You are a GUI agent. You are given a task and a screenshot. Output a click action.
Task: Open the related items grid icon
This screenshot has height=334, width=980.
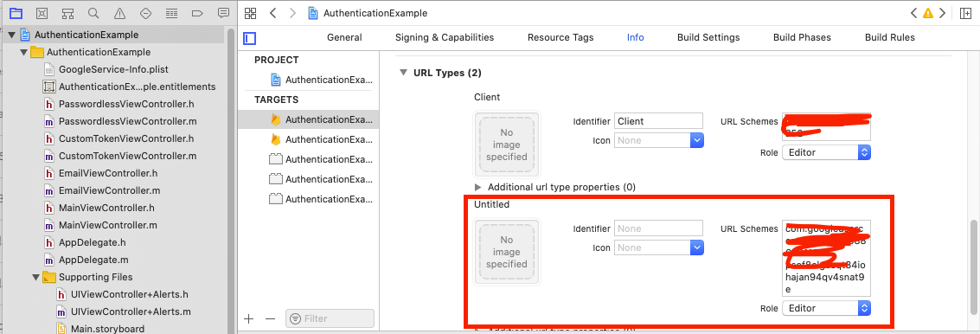(250, 13)
